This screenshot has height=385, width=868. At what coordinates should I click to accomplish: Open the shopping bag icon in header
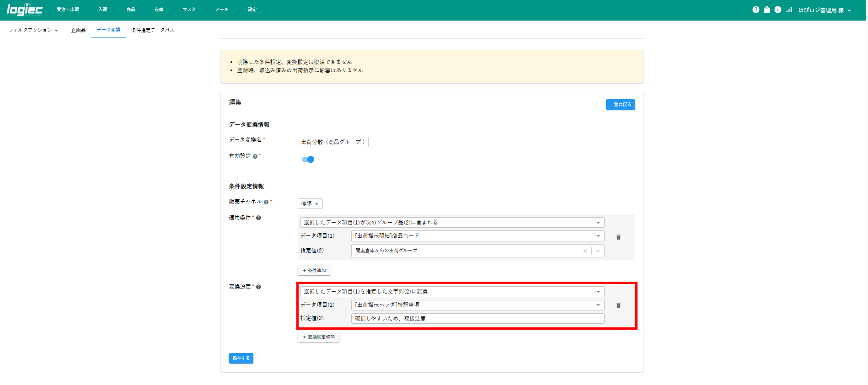(x=767, y=10)
